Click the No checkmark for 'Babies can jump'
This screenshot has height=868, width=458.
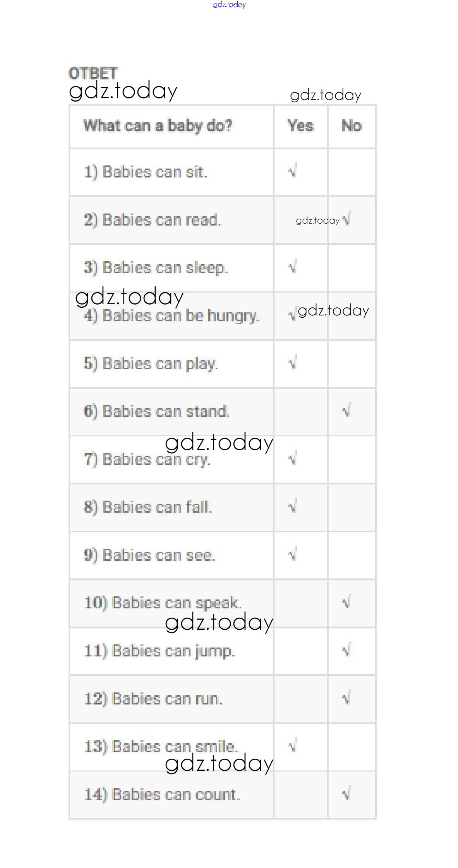pyautogui.click(x=347, y=650)
